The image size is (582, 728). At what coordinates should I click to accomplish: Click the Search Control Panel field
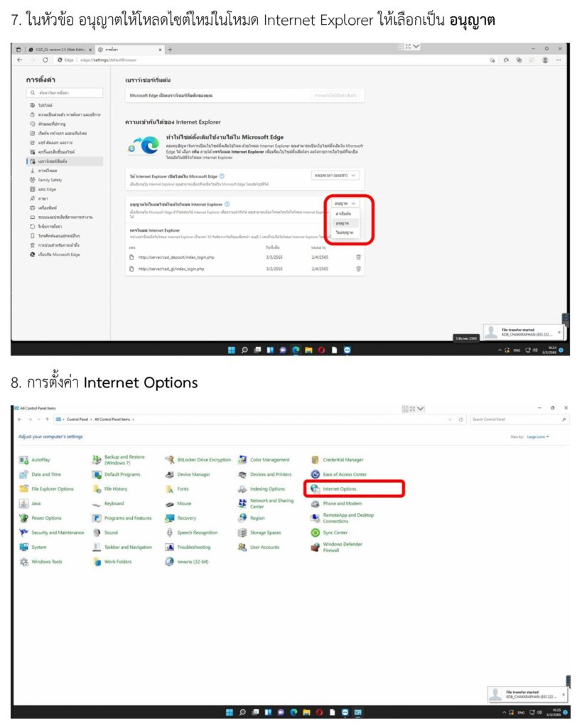[x=515, y=419]
